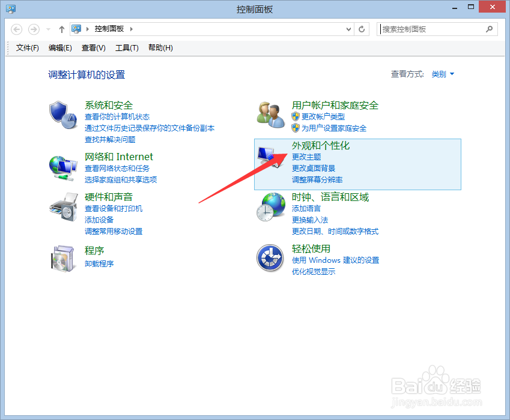Click Control Panel icon in address bar
Viewport: 510px width, 420px height.
coord(76,29)
